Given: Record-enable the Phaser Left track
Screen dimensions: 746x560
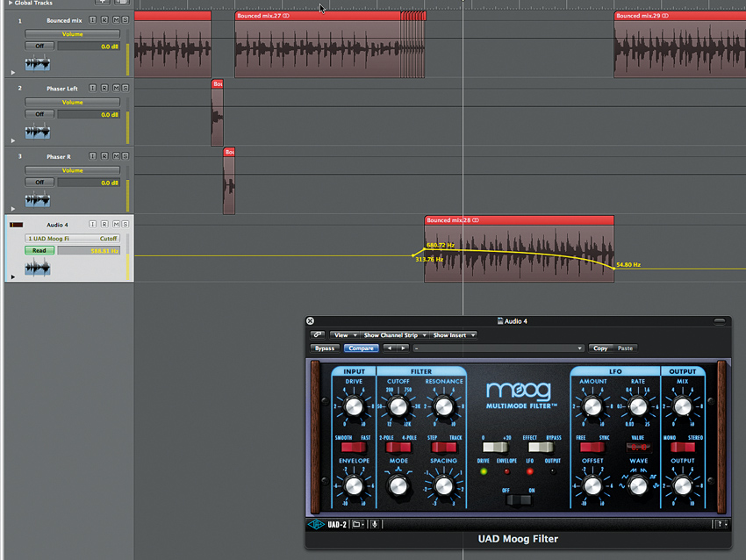Looking at the screenshot, I should tap(104, 88).
